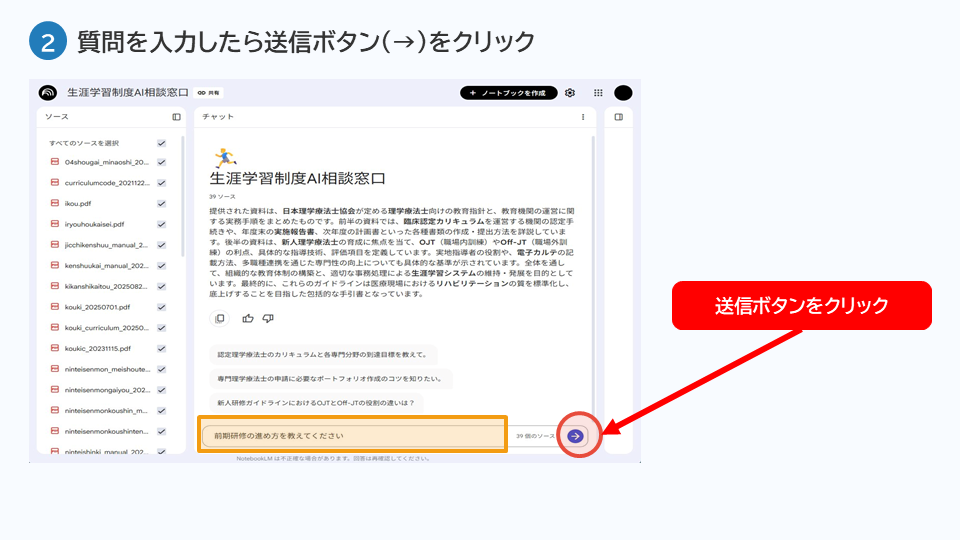Open the user account avatar

623,93
